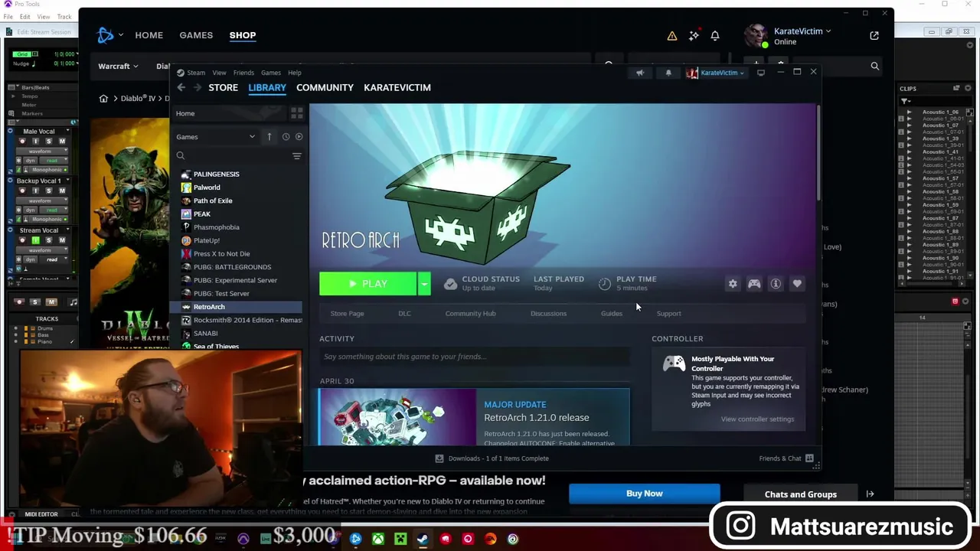Viewport: 980px width, 551px height.
Task: Click Battle.net icon in Windows taskbar
Action: (356, 539)
